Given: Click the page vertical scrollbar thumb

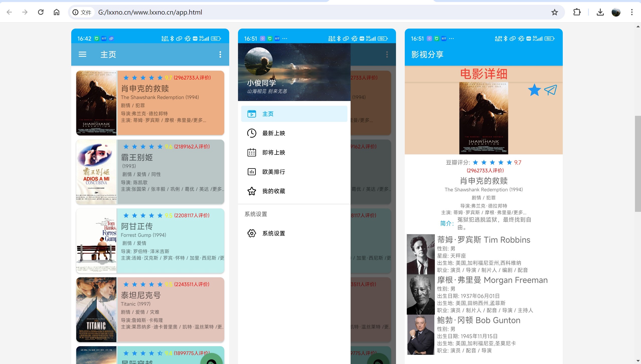Looking at the screenshot, I should [638, 163].
